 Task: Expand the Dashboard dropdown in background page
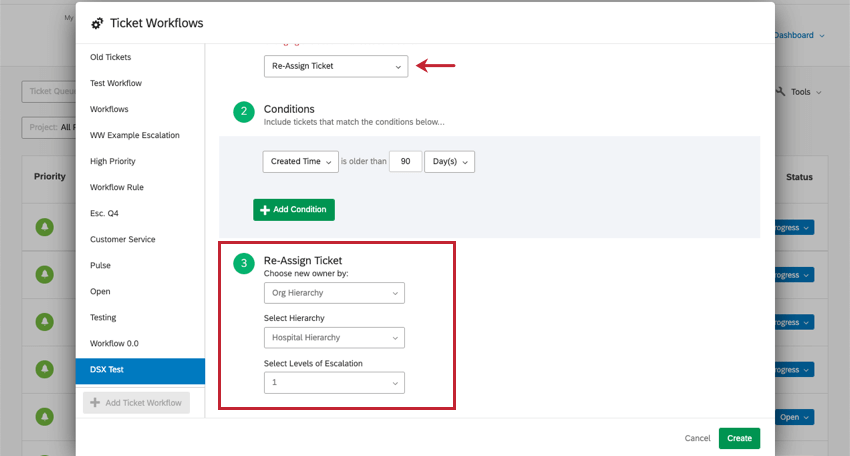pyautogui.click(x=799, y=35)
